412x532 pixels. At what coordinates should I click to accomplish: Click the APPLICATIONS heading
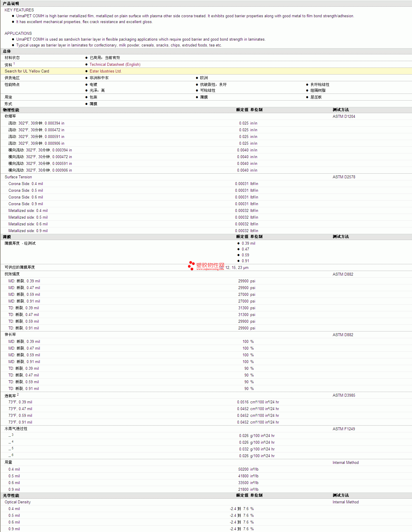pos(18,33)
